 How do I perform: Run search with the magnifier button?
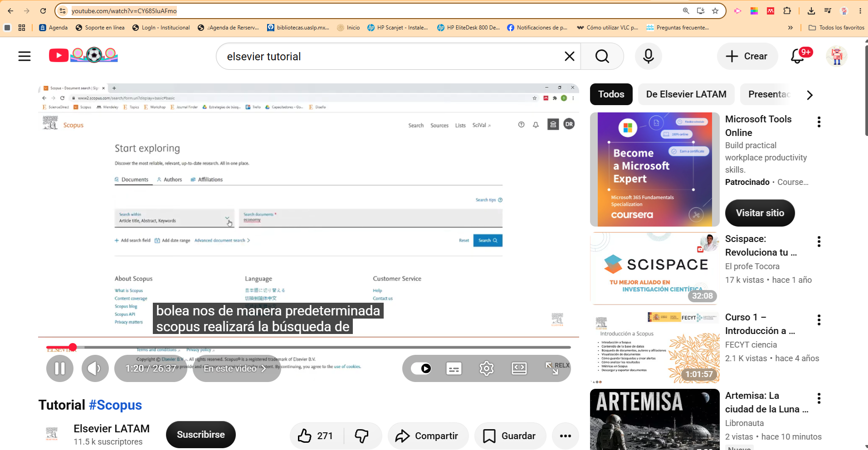click(x=602, y=56)
